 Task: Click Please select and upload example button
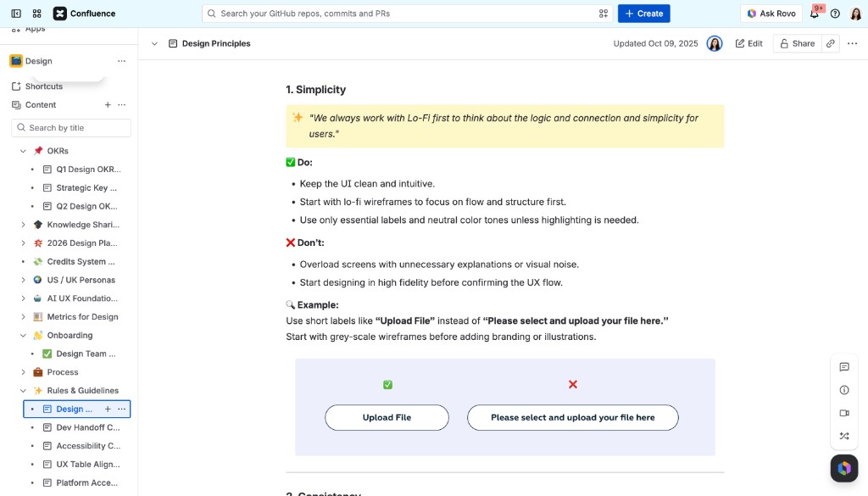tap(573, 417)
